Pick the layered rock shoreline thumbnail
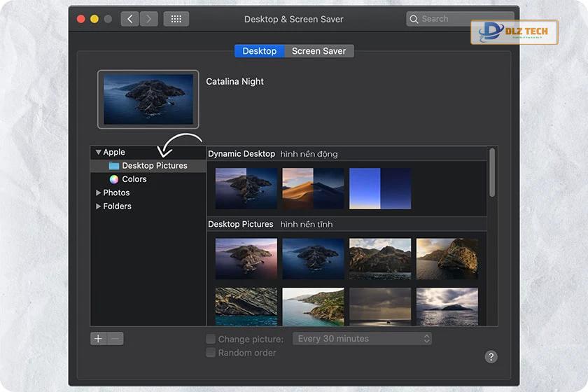The width and height of the screenshot is (588, 392). coord(246,307)
